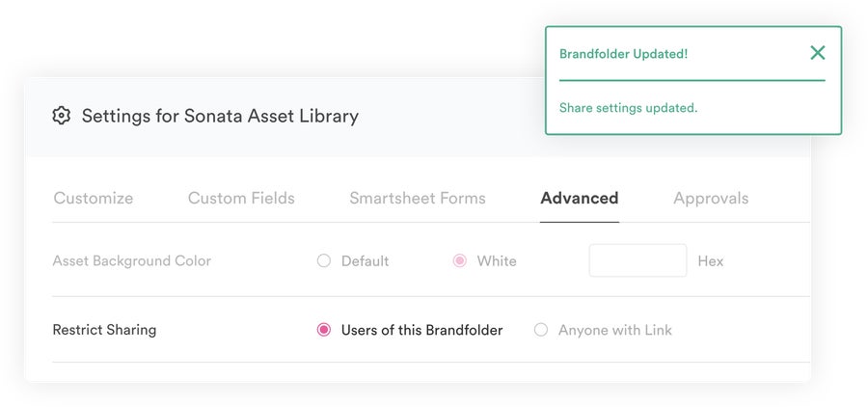Click the green divider line in notification
This screenshot has height=407, width=868.
coord(692,80)
